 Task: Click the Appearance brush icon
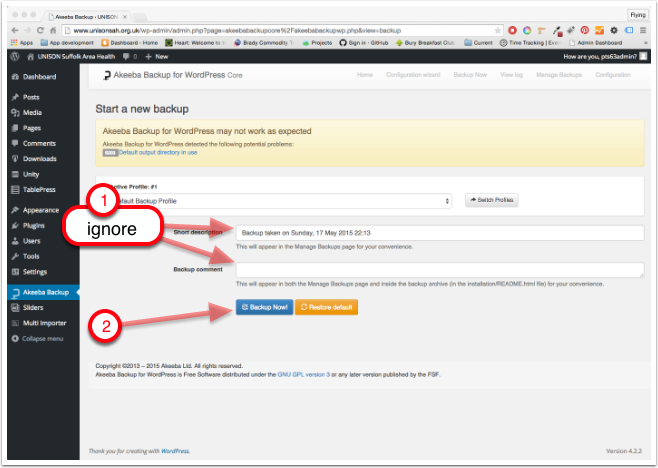coord(16,210)
